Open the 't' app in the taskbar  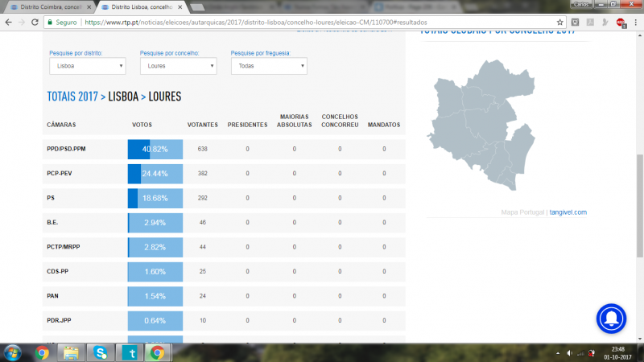coord(130,353)
